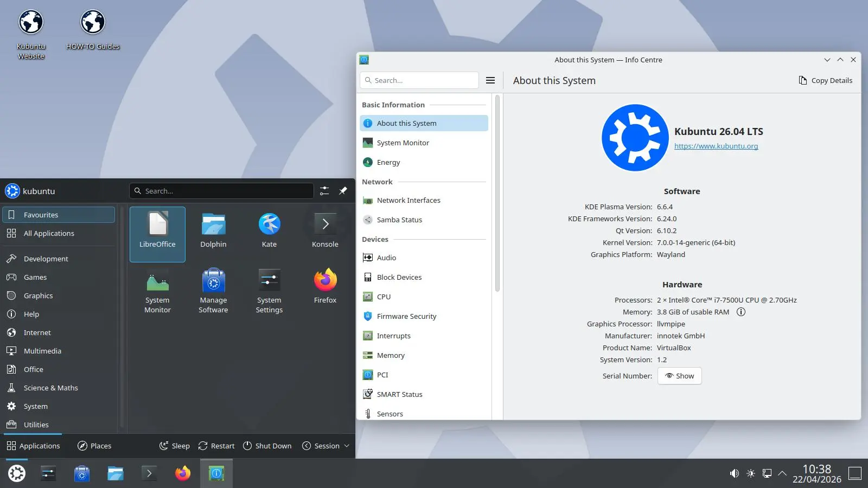
Task: Open System Settings from favourites grid
Action: click(269, 291)
